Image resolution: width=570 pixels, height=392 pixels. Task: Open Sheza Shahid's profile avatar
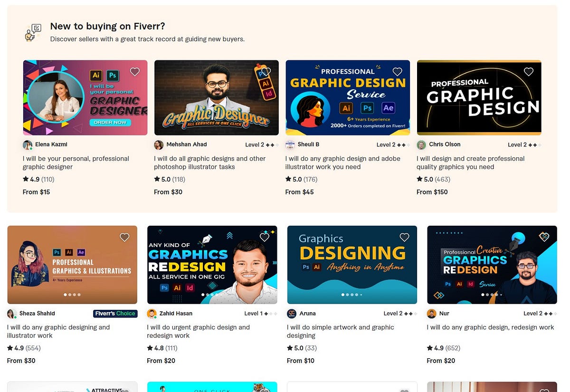(x=11, y=314)
